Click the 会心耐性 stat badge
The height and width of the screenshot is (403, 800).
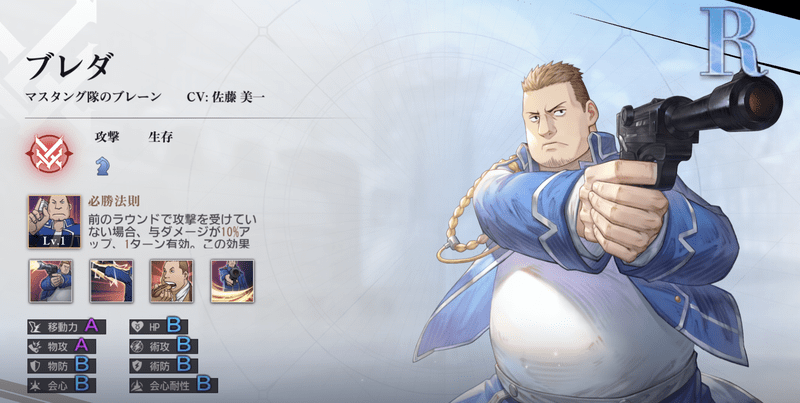pyautogui.click(x=173, y=385)
